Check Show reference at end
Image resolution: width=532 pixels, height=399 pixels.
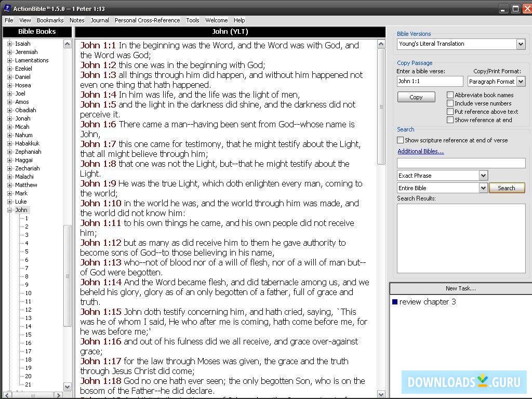[450, 120]
